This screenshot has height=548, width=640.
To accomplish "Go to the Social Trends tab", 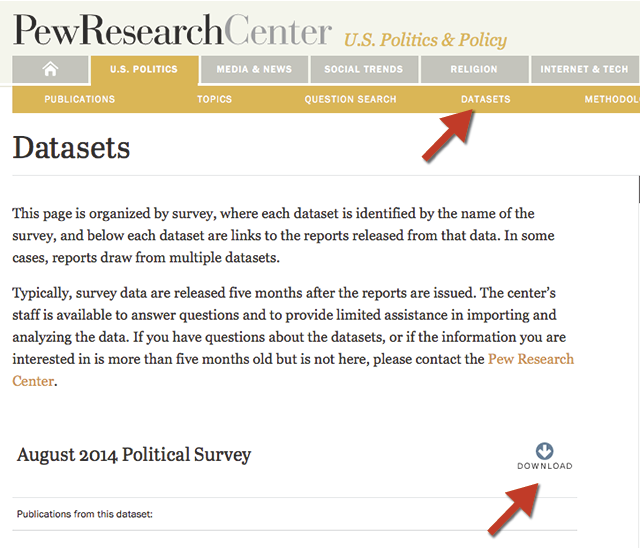I will tap(363, 69).
